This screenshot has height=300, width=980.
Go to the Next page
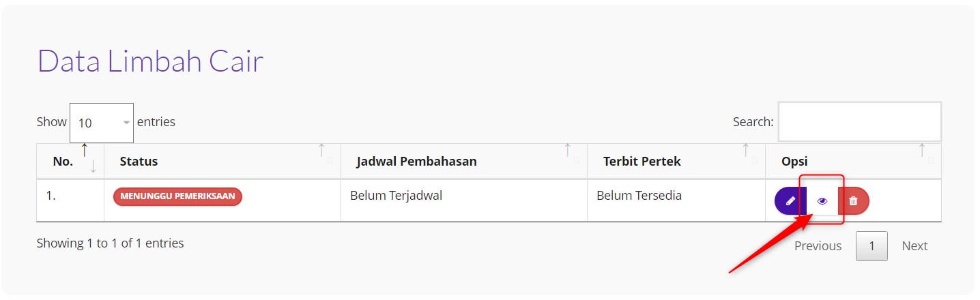point(914,246)
